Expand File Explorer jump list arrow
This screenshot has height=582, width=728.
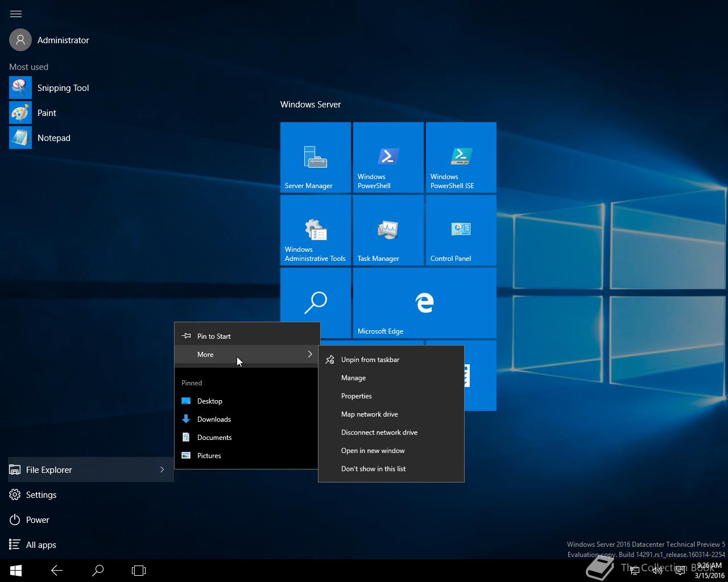162,469
